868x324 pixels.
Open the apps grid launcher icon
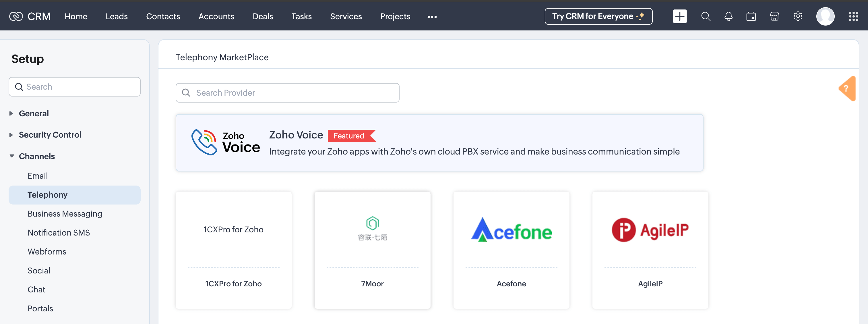853,16
